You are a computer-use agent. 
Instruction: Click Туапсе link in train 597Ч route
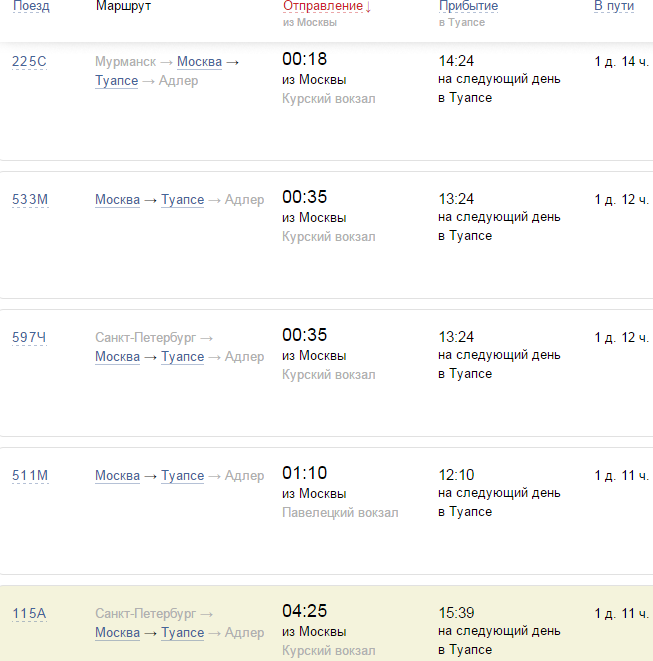(x=182, y=357)
